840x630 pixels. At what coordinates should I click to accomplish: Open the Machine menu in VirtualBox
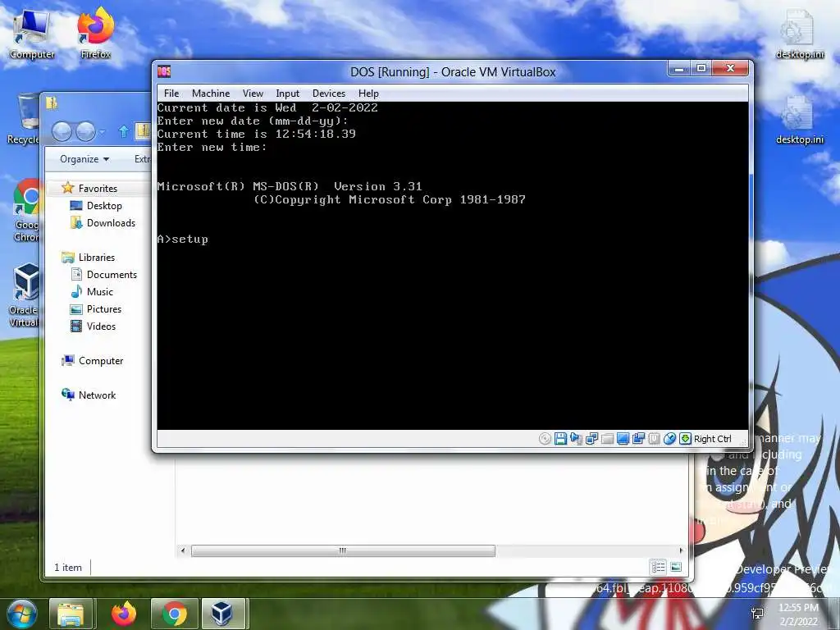[x=211, y=94]
